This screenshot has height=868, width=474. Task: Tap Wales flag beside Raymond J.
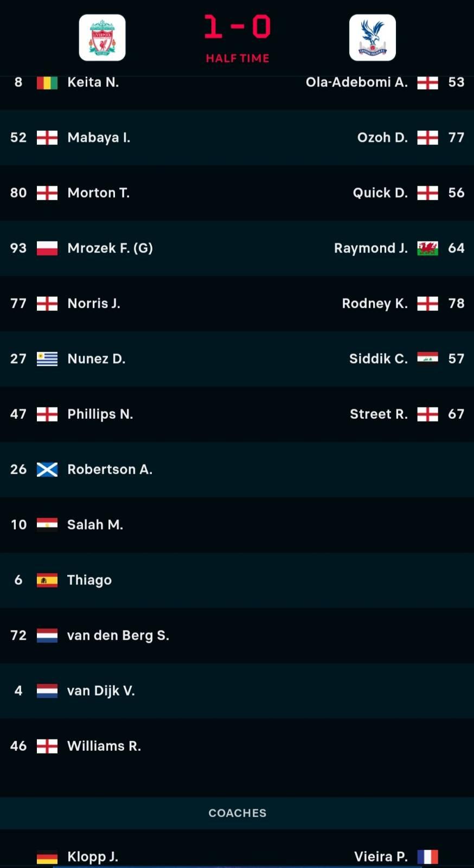point(427,248)
